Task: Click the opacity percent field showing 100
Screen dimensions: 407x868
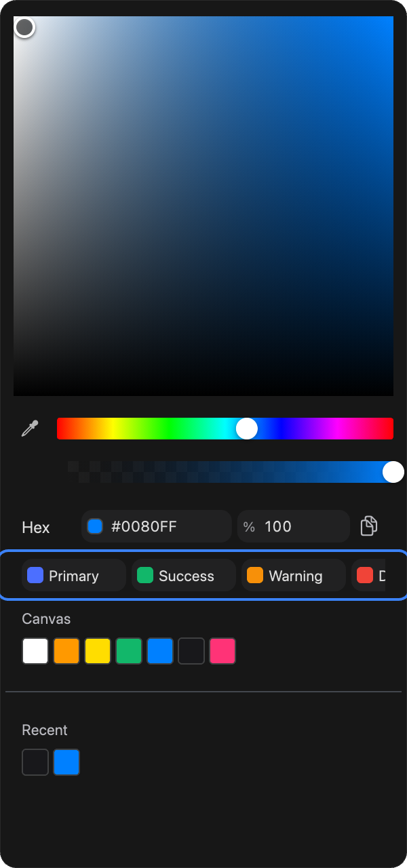Action: [x=294, y=526]
